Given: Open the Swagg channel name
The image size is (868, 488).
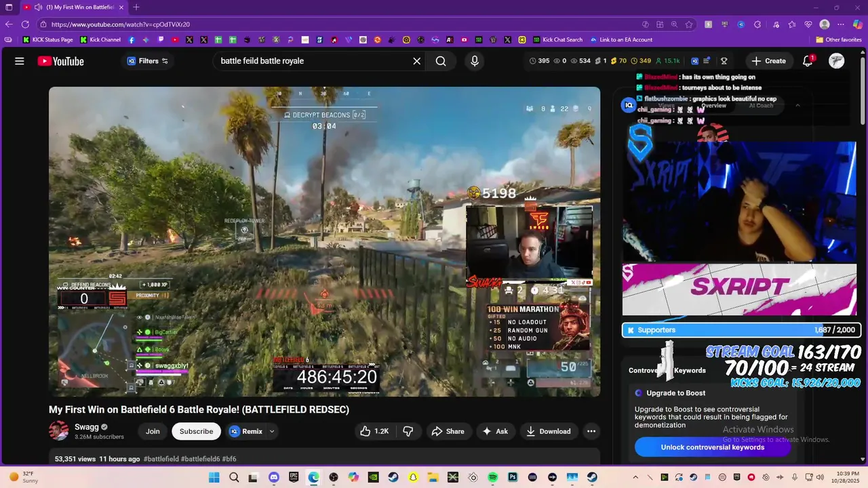Looking at the screenshot, I should click(x=87, y=427).
